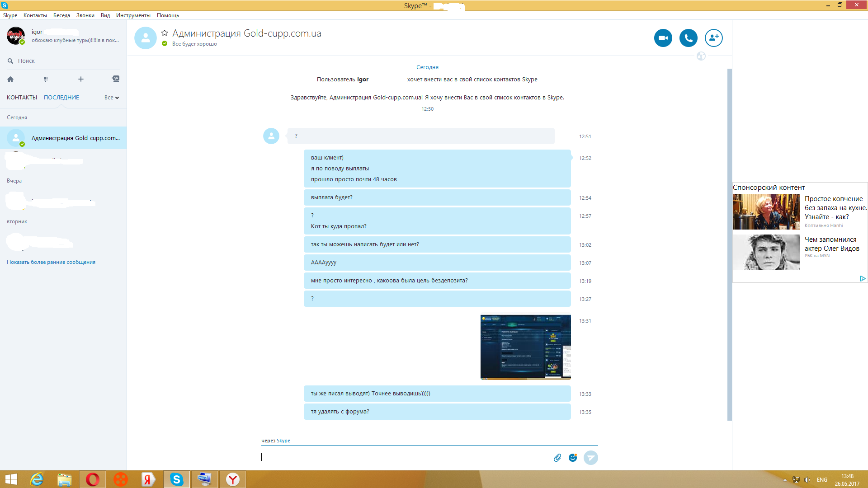
Task: Click the plus new conversation icon
Action: tap(81, 79)
